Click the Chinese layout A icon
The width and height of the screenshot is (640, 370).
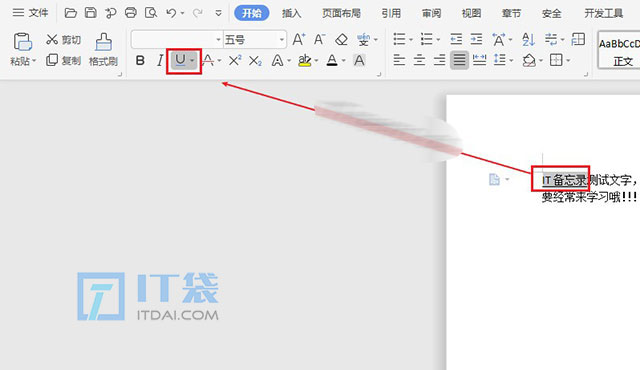point(499,40)
